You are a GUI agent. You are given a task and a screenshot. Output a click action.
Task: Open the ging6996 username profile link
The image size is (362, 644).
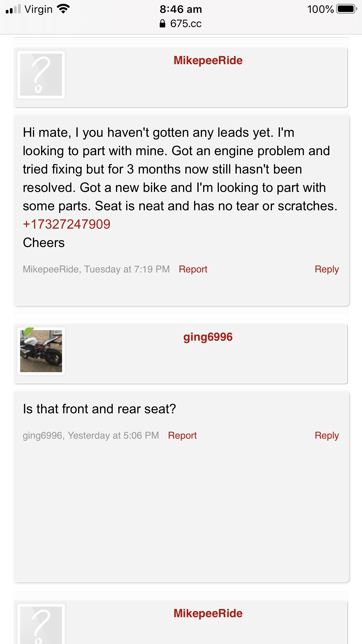(208, 337)
